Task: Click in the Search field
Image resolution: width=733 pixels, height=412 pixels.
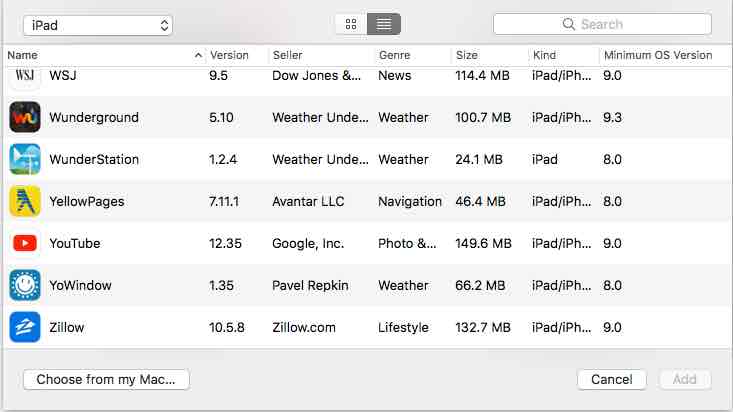Action: pyautogui.click(x=602, y=24)
